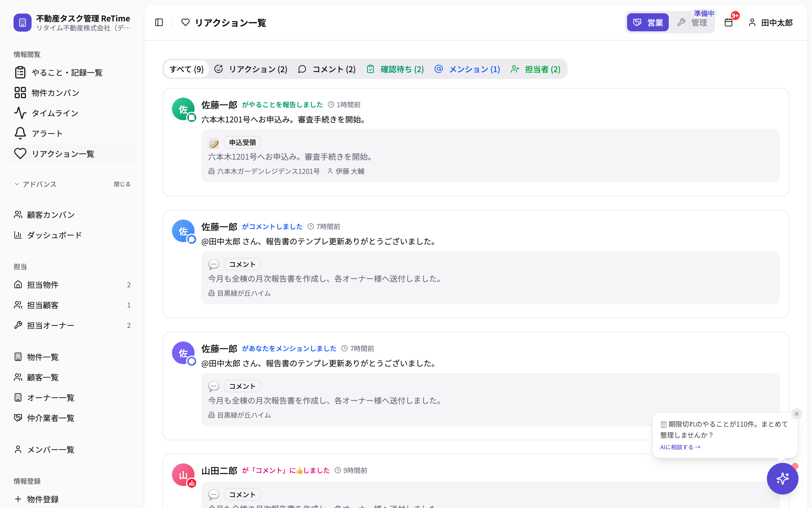Screen dimensions: 812x508
Task: Click 閉じる beside アドバンス
Action: pyautogui.click(x=122, y=184)
